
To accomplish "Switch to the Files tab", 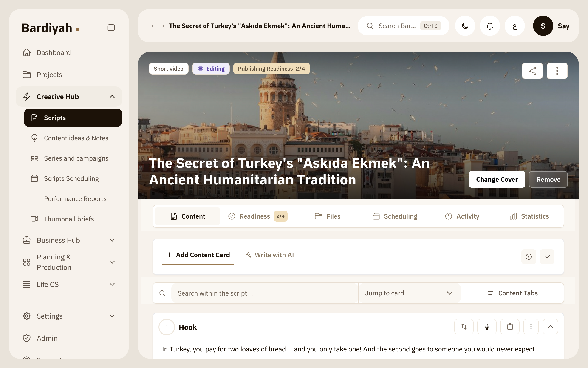I will pos(328,216).
